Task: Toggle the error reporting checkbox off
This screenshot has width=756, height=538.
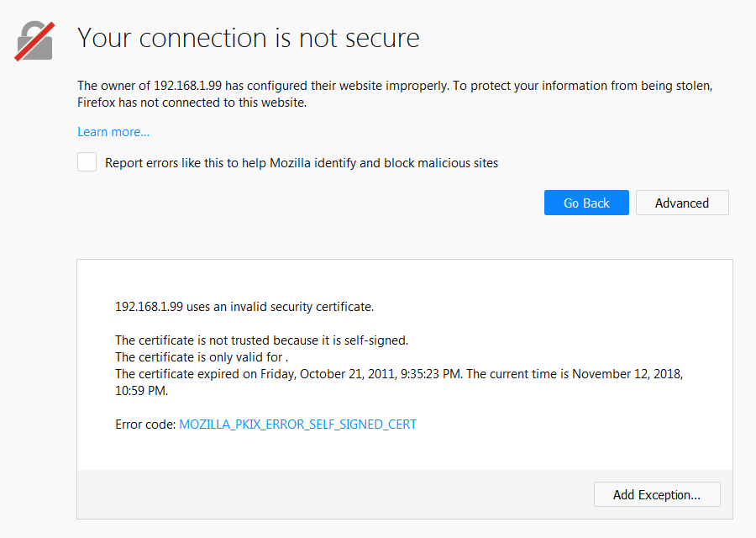Action: click(x=87, y=161)
